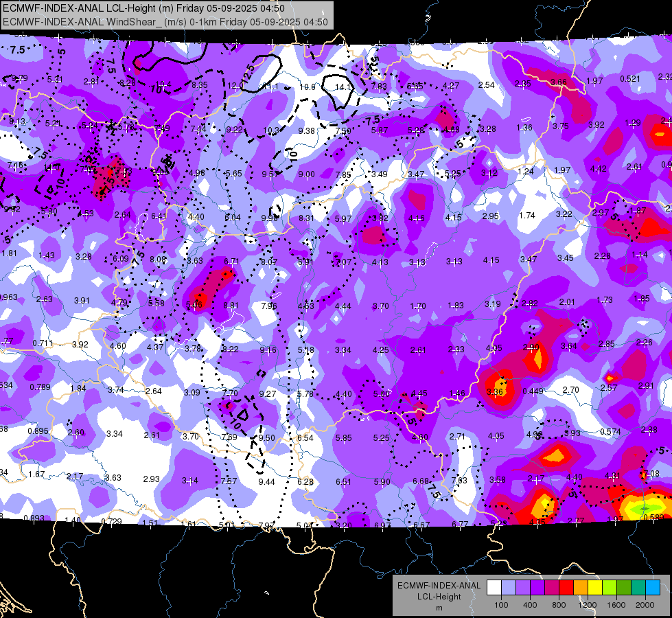
Task: Click the wind shear value 1.46
Action: click(457, 393)
